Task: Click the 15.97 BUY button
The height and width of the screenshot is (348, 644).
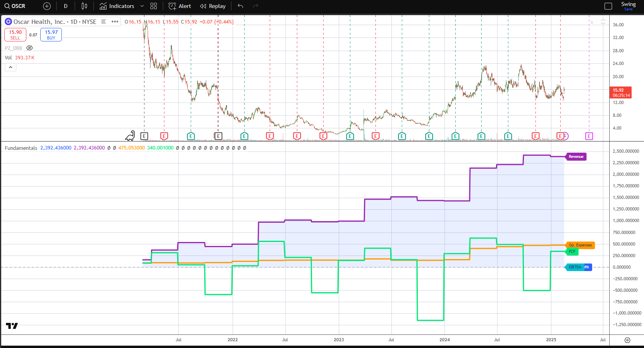Action: click(x=51, y=35)
